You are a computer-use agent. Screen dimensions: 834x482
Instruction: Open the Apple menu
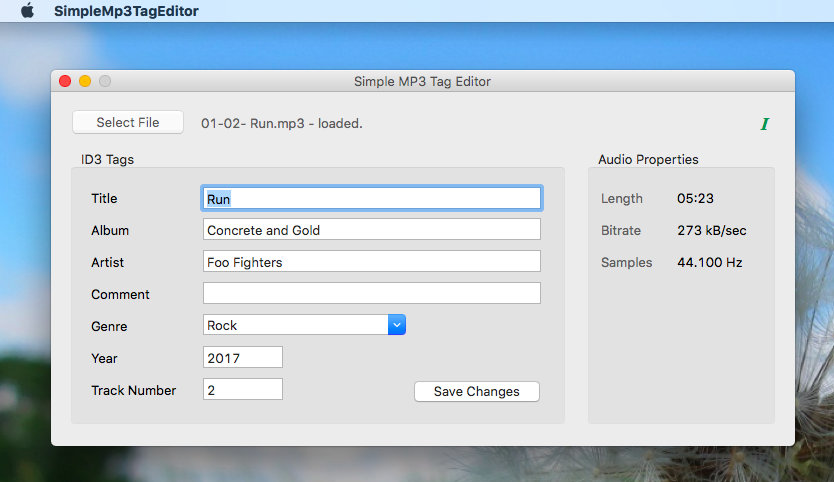[28, 11]
